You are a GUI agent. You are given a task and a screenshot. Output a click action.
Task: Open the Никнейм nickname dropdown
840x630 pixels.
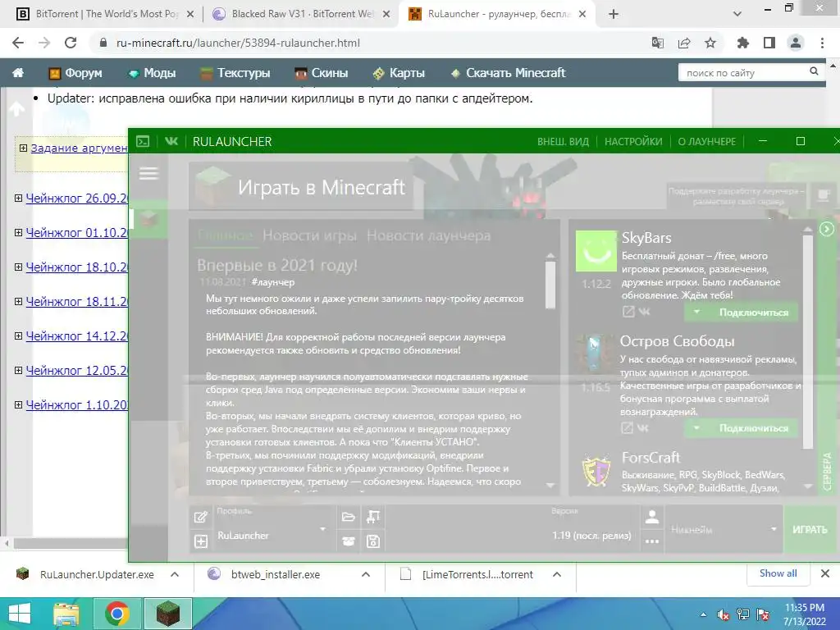click(x=774, y=529)
